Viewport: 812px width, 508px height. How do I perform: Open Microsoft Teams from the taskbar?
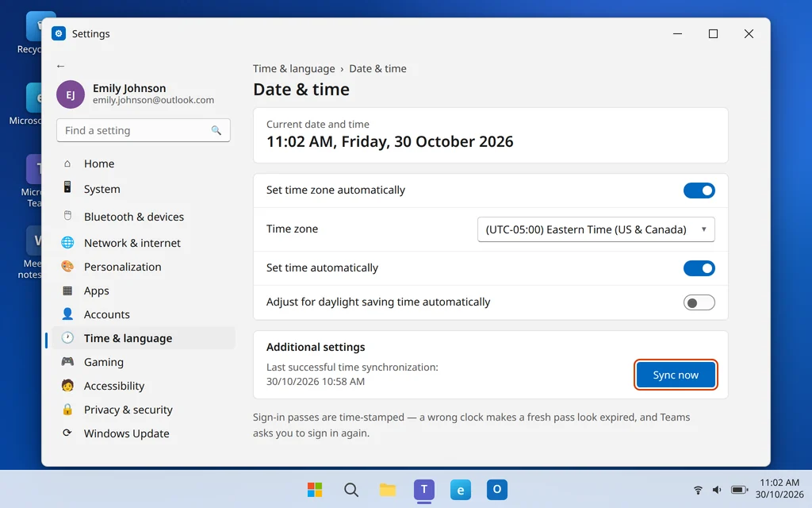(424, 489)
